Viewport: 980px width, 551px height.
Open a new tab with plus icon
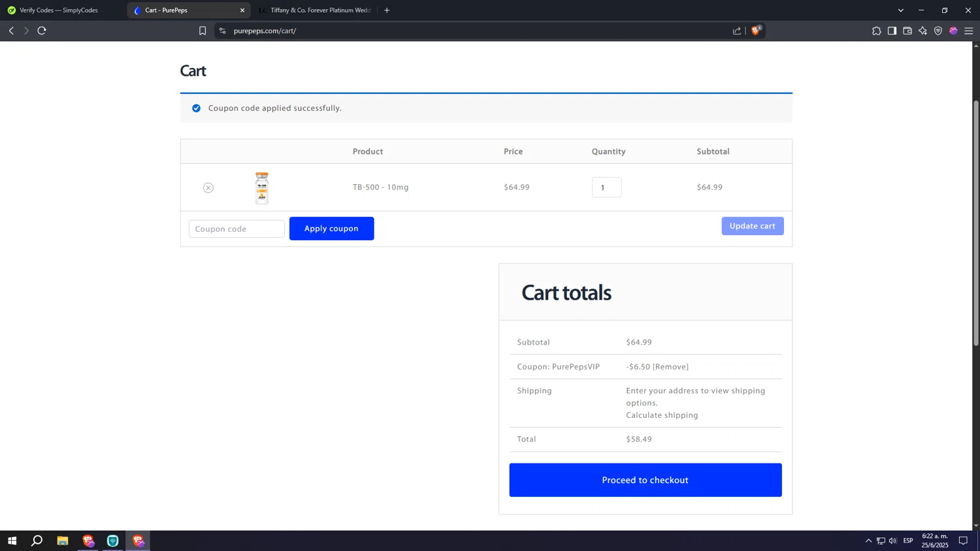coord(387,10)
